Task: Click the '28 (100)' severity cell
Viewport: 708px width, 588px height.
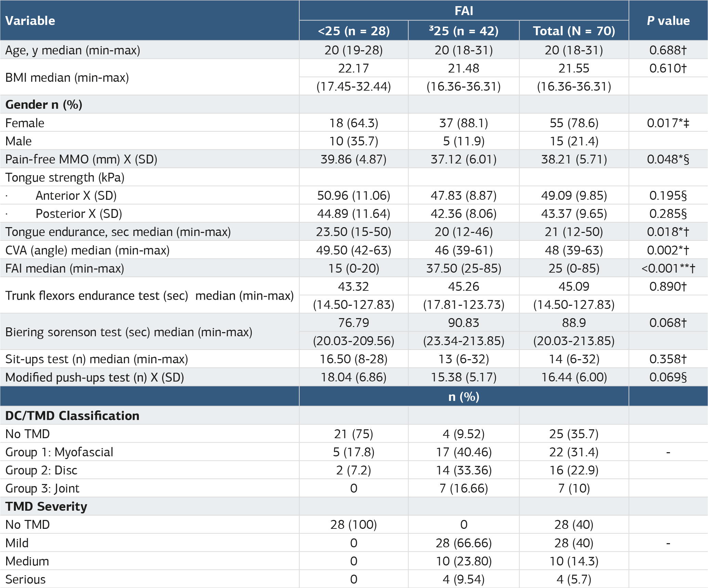Action: coord(354,525)
